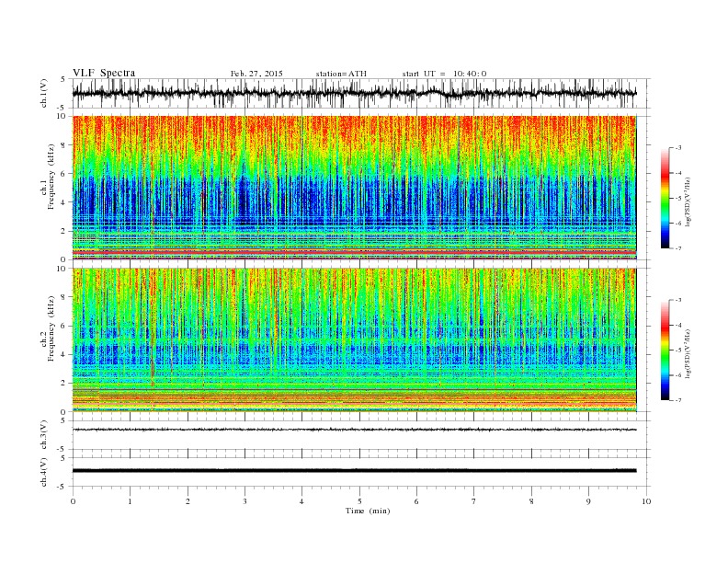Click the thick ch.4 voltage trace
The image size is (728, 563).
click(x=354, y=471)
